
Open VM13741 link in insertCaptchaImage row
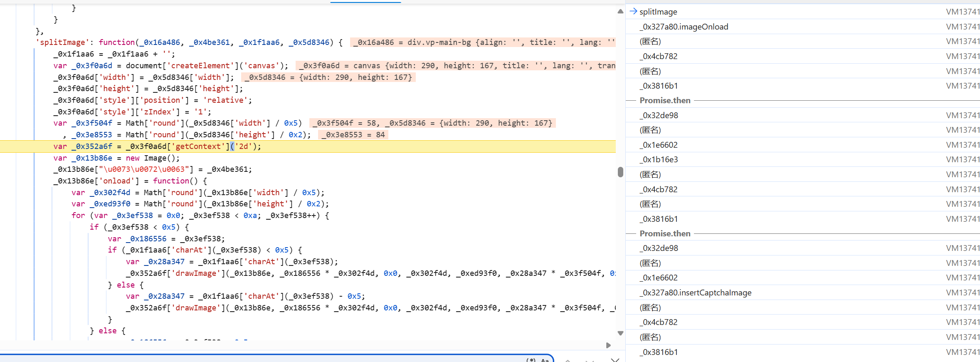pos(963,293)
